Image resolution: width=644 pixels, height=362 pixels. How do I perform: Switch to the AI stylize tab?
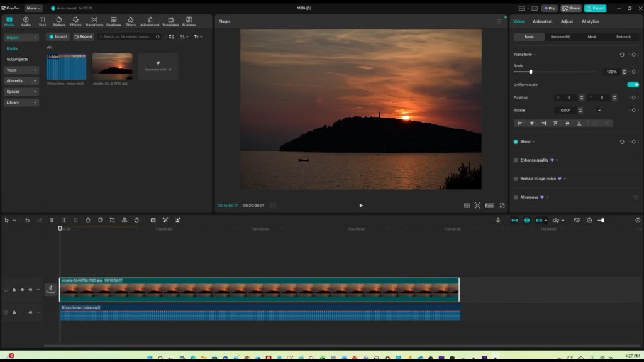click(x=590, y=21)
